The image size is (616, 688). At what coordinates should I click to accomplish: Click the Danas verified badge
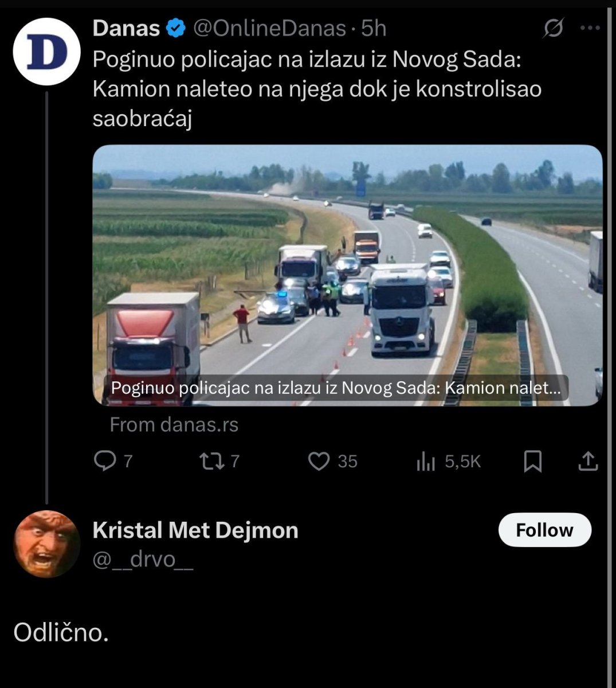[175, 28]
